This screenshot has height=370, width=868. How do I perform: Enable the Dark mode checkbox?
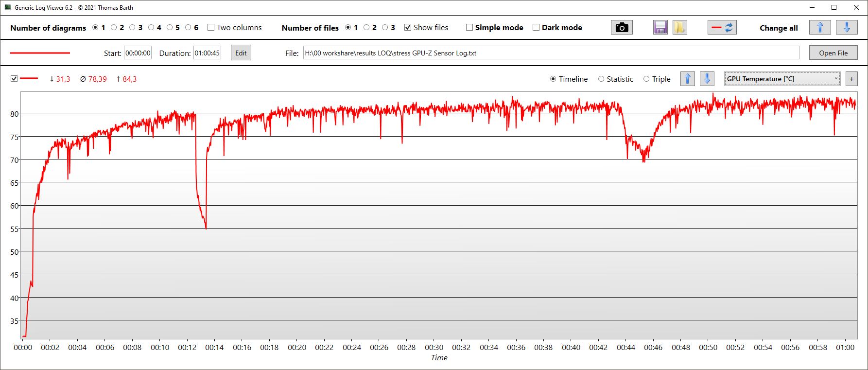[536, 28]
